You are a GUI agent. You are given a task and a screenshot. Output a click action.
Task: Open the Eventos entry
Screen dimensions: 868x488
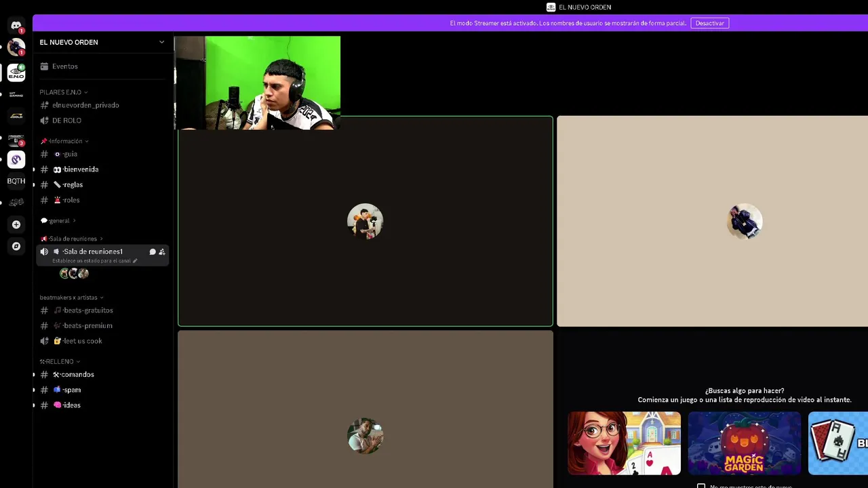tap(102, 66)
